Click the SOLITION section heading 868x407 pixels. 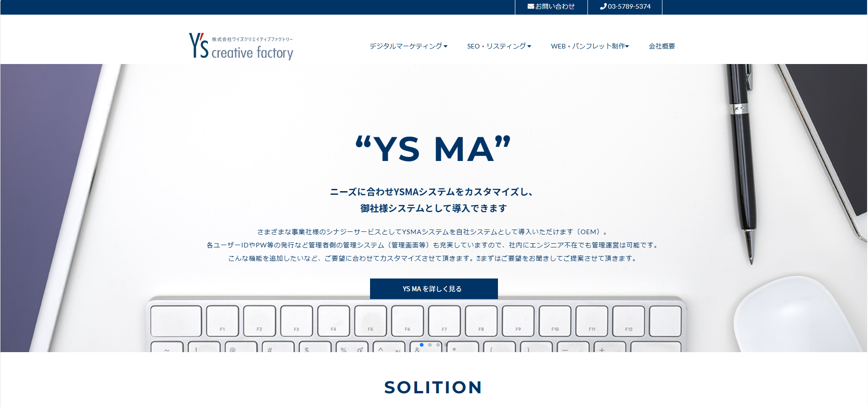433,387
